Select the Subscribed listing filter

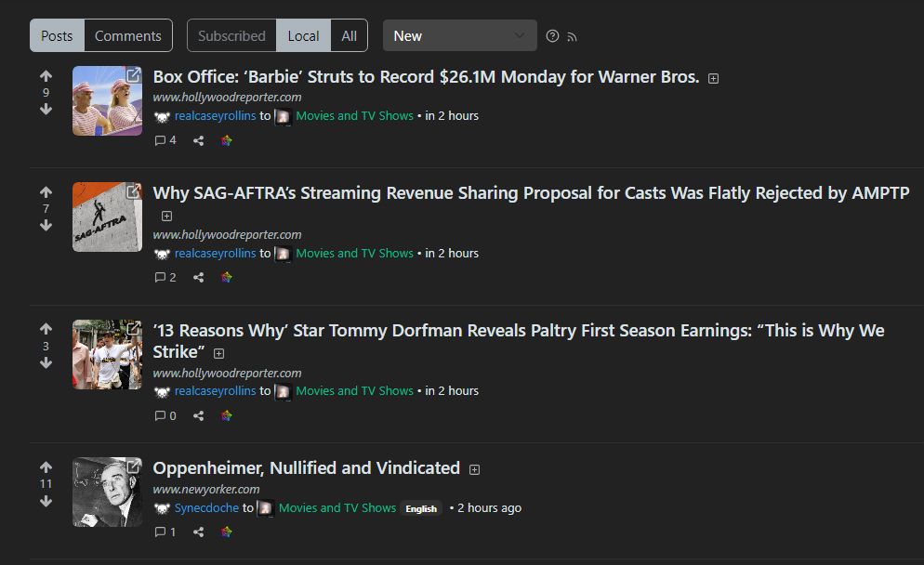pyautogui.click(x=231, y=35)
